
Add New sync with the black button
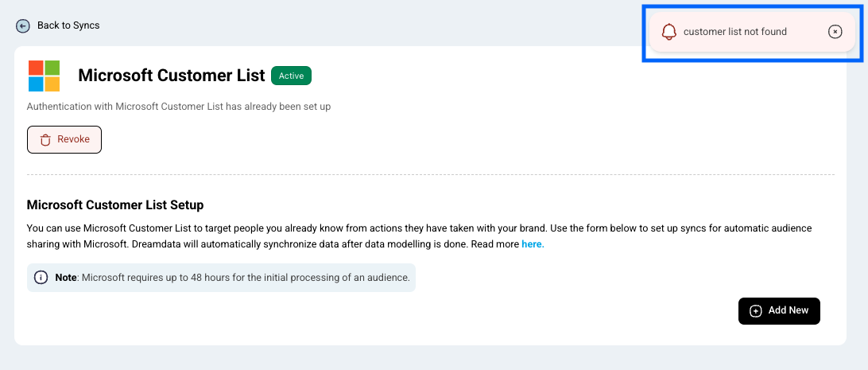[x=779, y=311]
